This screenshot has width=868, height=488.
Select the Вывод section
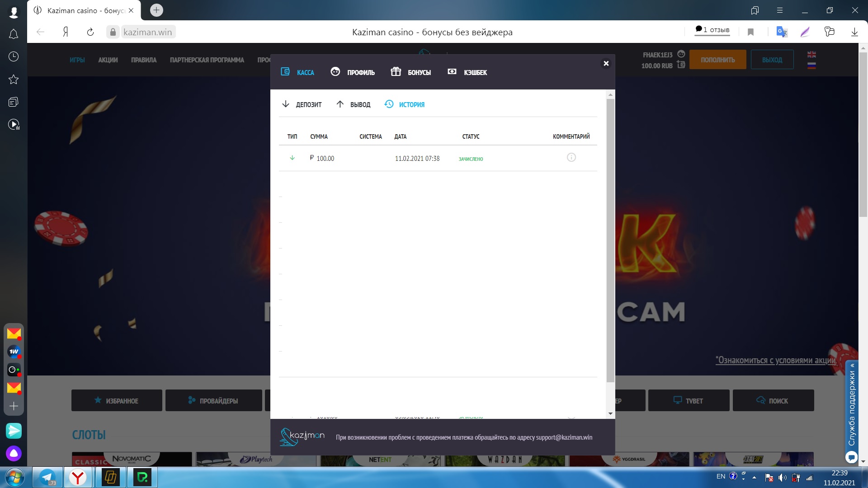click(x=354, y=104)
